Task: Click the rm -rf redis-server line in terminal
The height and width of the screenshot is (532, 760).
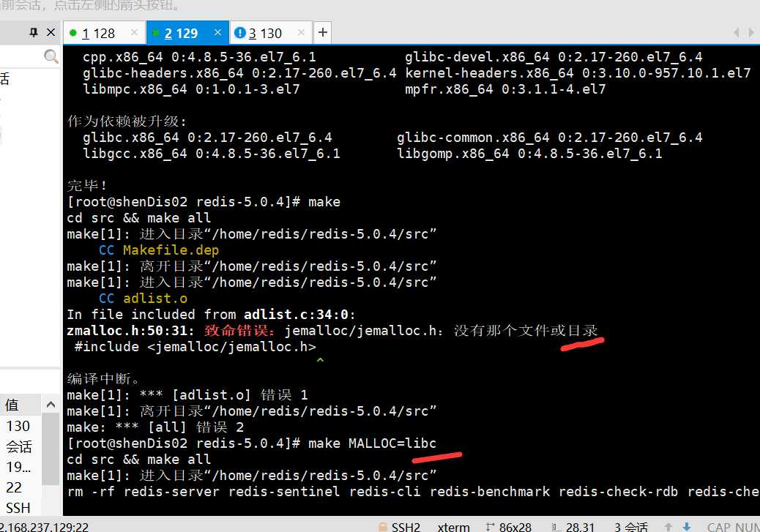Action: [413, 491]
